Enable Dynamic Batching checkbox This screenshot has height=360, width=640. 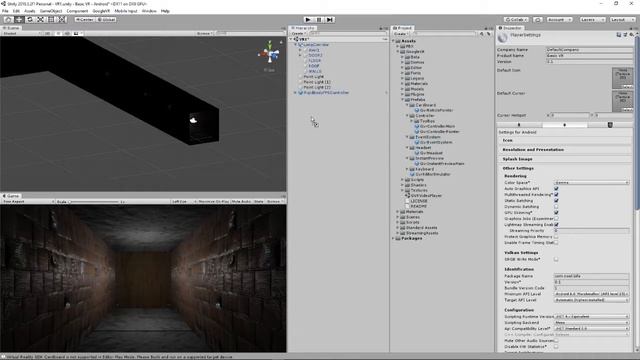click(556, 207)
